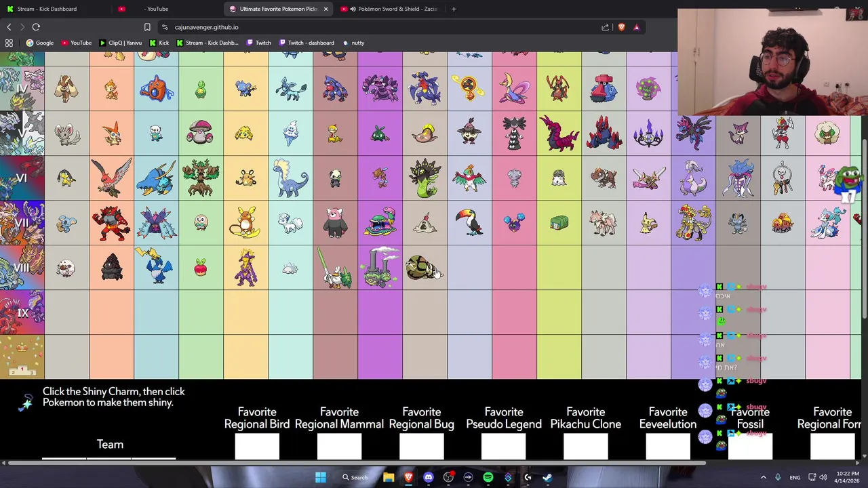Choose Joltik in the electric column
This screenshot has width=868, height=488.
245,134
